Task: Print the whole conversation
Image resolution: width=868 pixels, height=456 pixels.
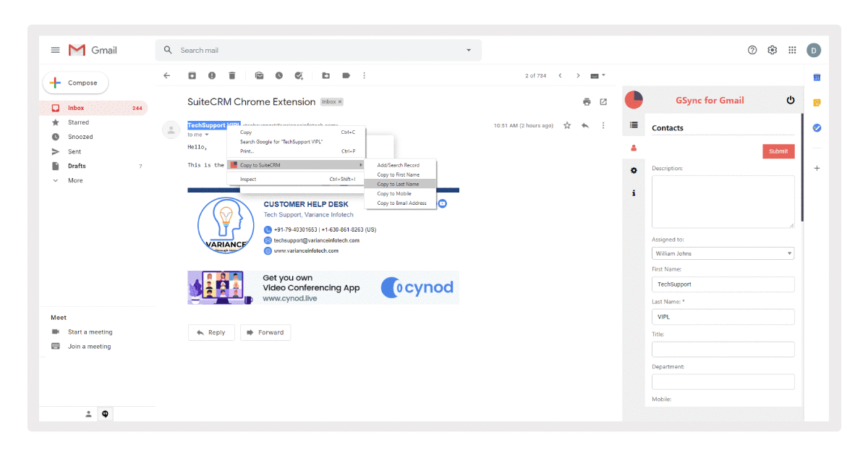Action: 587,102
